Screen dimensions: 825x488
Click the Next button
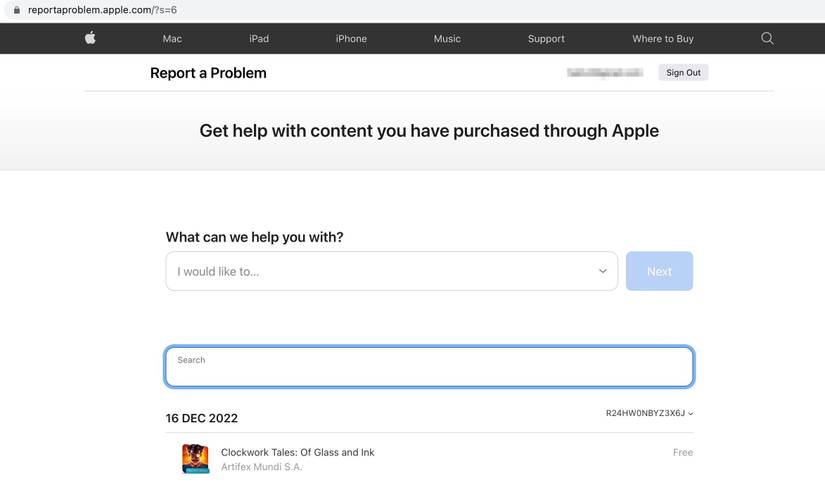point(659,271)
